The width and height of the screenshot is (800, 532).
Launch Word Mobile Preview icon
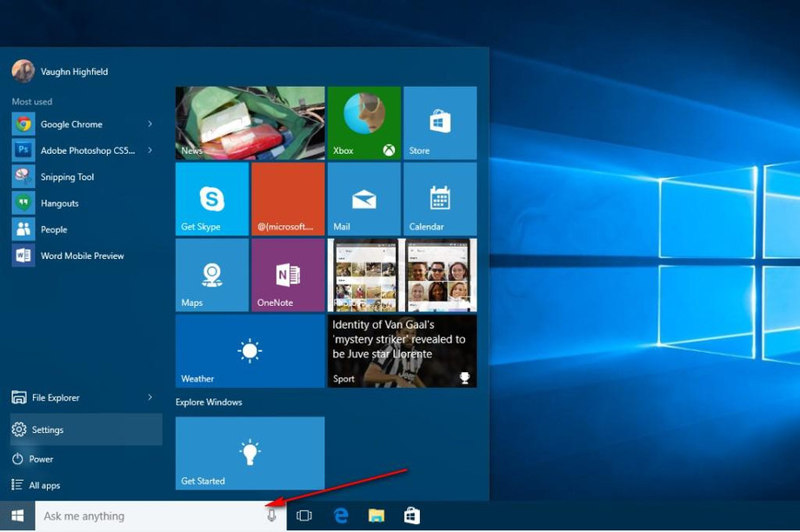point(23,256)
